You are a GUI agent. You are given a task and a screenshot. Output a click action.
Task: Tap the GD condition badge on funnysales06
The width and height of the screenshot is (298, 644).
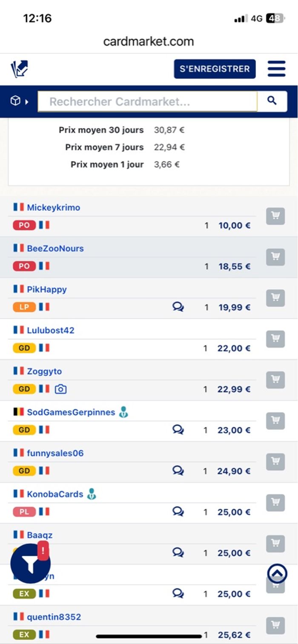pyautogui.click(x=24, y=471)
